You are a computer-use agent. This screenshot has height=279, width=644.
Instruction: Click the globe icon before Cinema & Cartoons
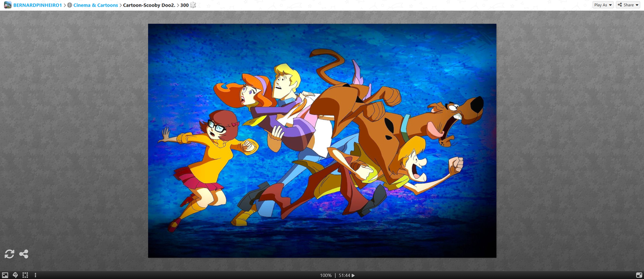pyautogui.click(x=69, y=5)
